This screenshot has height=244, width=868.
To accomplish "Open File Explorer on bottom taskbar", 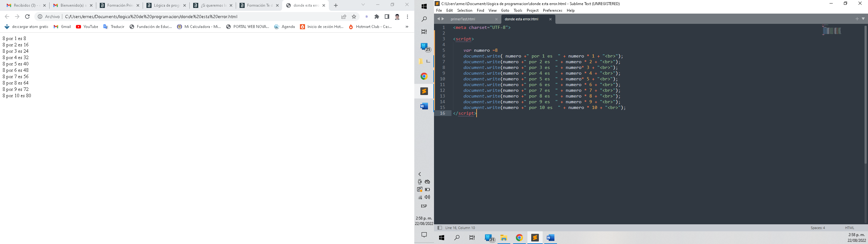I will (x=504, y=238).
